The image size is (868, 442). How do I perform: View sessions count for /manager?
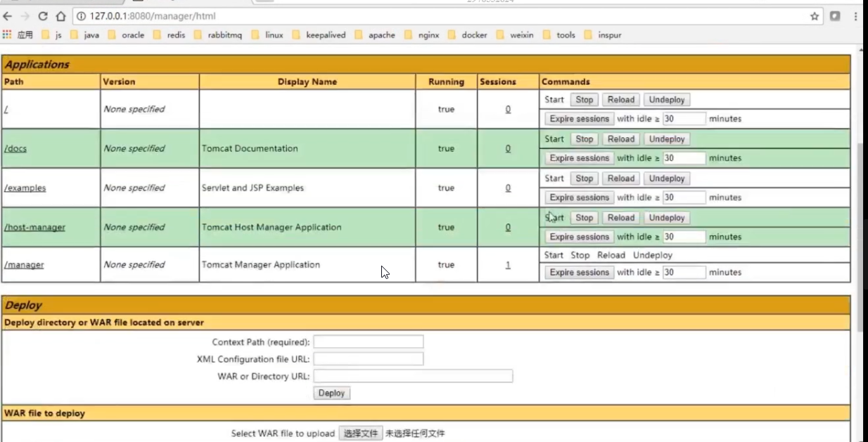(508, 265)
